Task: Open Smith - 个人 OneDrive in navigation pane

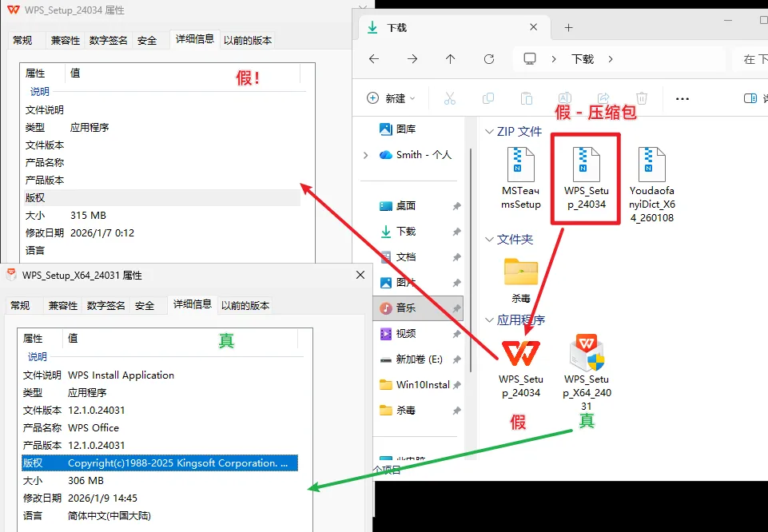Action: click(x=416, y=155)
